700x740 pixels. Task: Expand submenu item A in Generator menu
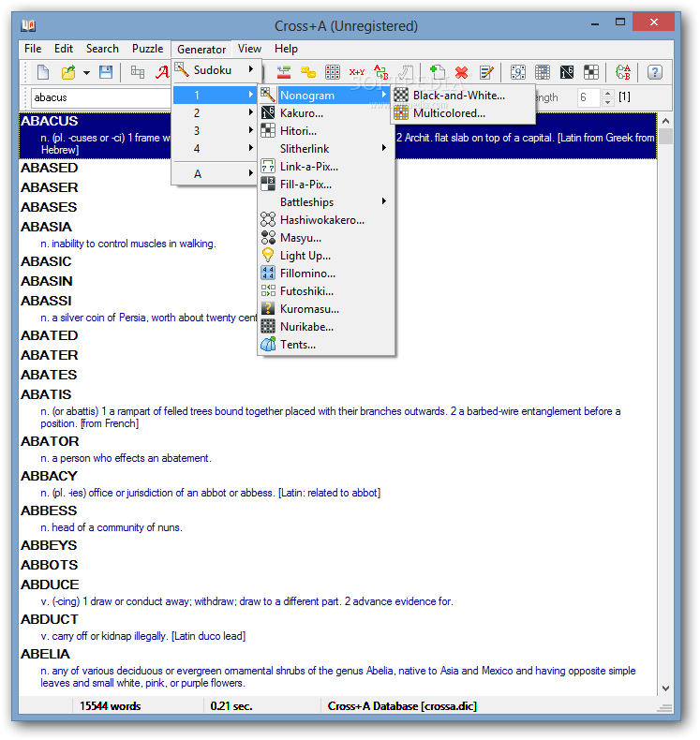pyautogui.click(x=215, y=173)
